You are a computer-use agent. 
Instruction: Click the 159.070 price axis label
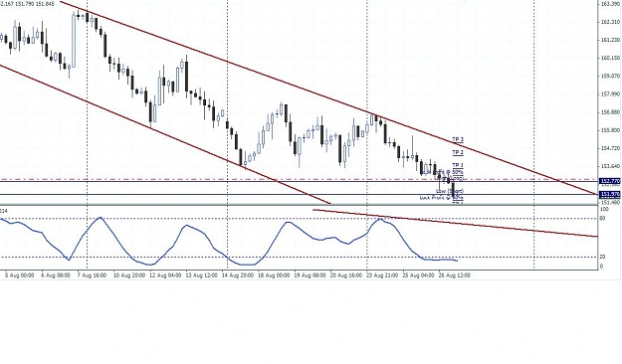[610, 76]
